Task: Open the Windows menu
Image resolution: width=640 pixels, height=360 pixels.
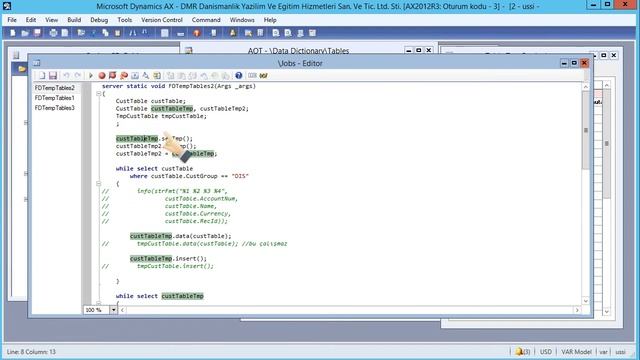Action: [242, 20]
